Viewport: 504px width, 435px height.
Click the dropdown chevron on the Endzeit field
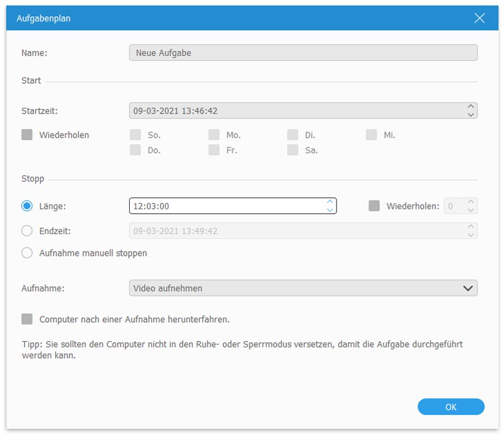(x=470, y=231)
